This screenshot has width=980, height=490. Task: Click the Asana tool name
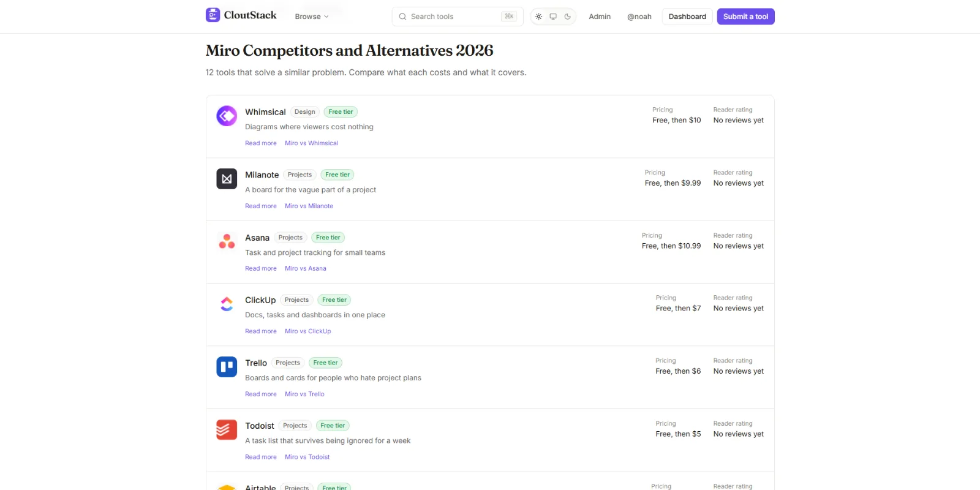click(257, 238)
